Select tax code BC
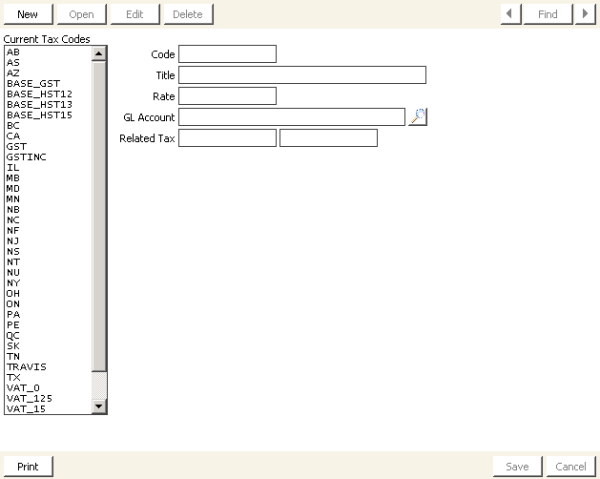 [48, 125]
